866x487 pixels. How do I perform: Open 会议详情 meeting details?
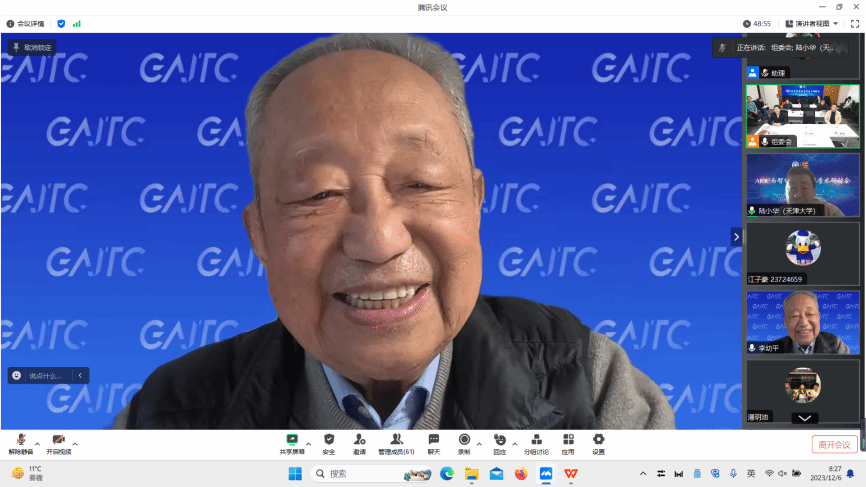(26, 23)
